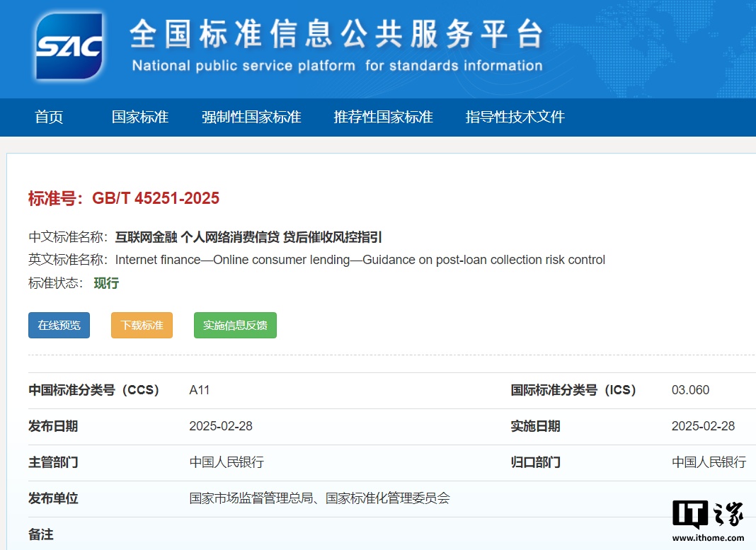Click the green 实施信息反馈 feedback button
This screenshot has height=550, width=756.
(235, 325)
